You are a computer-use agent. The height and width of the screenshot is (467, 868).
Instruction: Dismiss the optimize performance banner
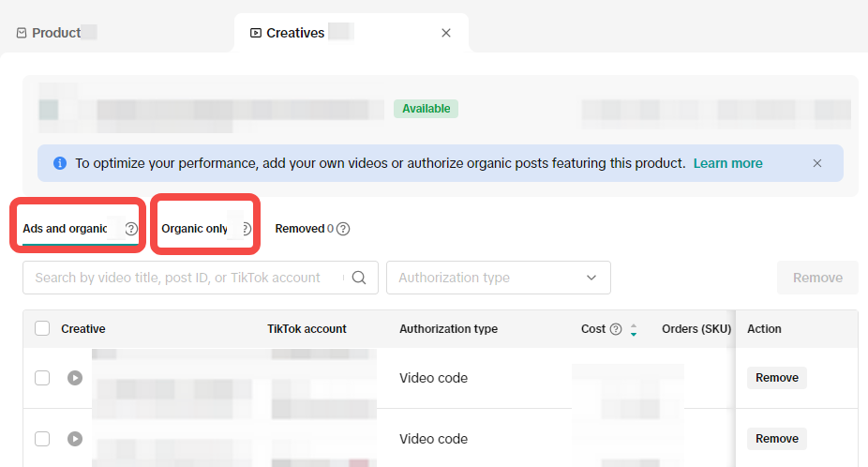click(817, 163)
